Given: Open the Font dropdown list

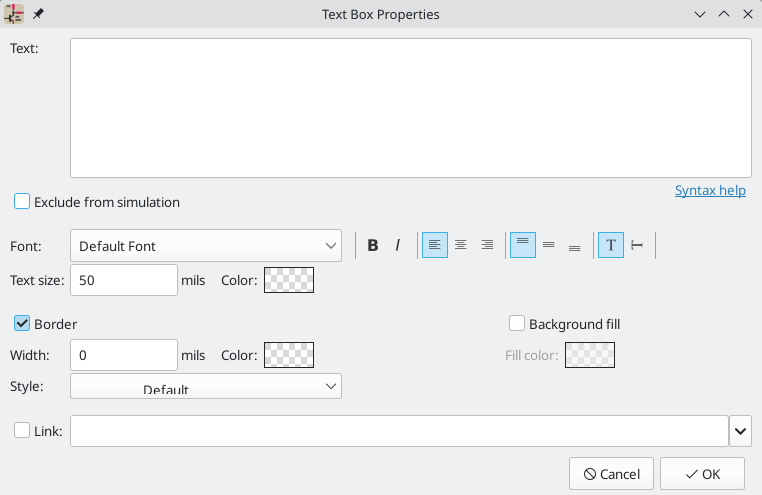Looking at the screenshot, I should pos(206,246).
